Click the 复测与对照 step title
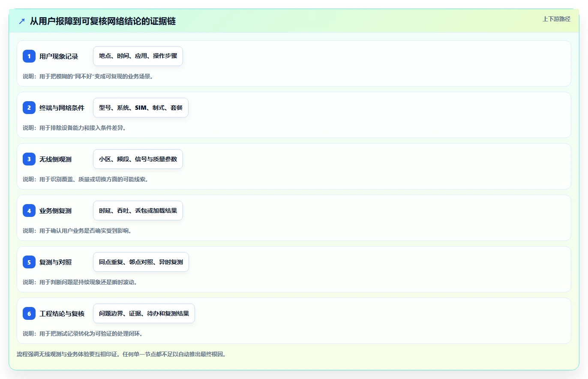 pos(55,262)
